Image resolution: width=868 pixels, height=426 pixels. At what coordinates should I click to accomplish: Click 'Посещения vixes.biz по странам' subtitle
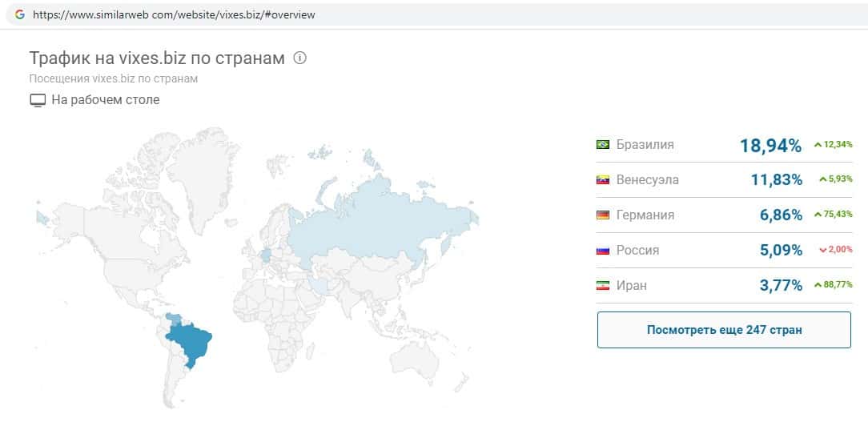[114, 78]
